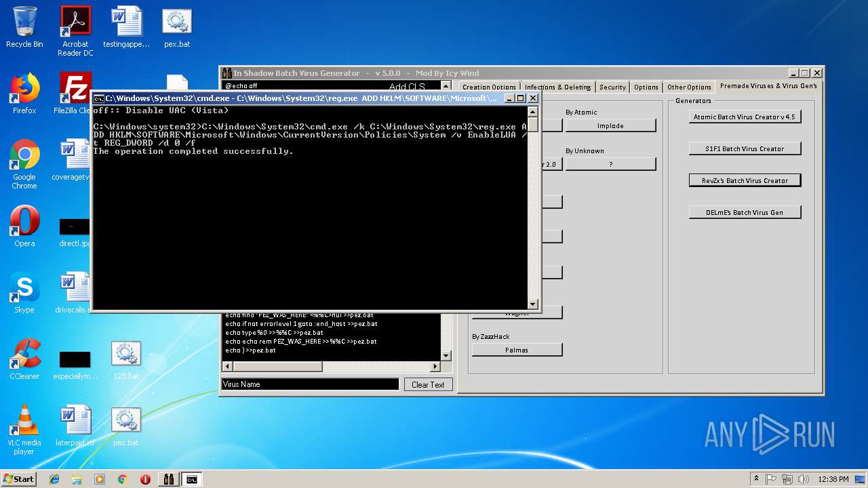Image resolution: width=868 pixels, height=488 pixels.
Task: Open CCleaner desktop shortcut
Action: point(24,359)
